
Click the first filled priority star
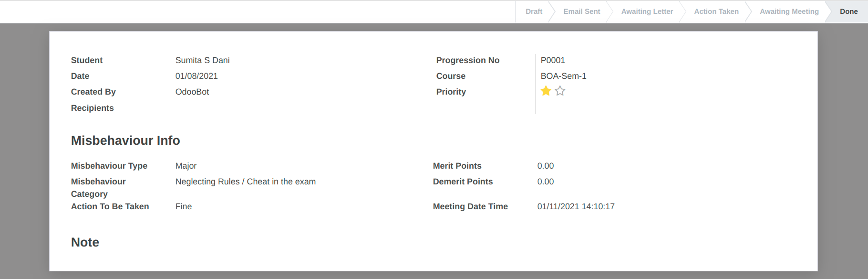[546, 91]
